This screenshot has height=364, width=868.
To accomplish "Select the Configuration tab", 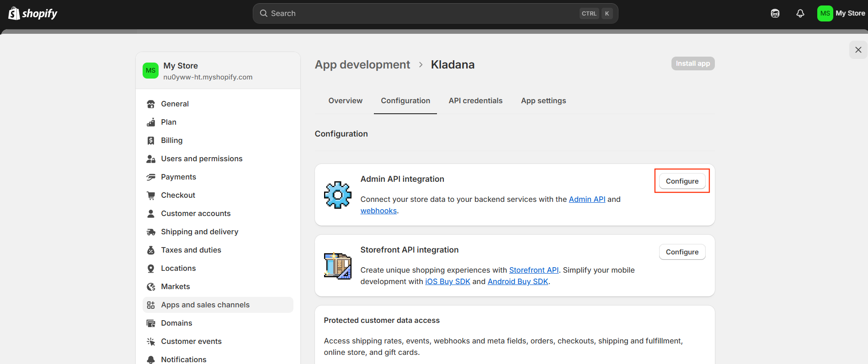I will pos(405,101).
